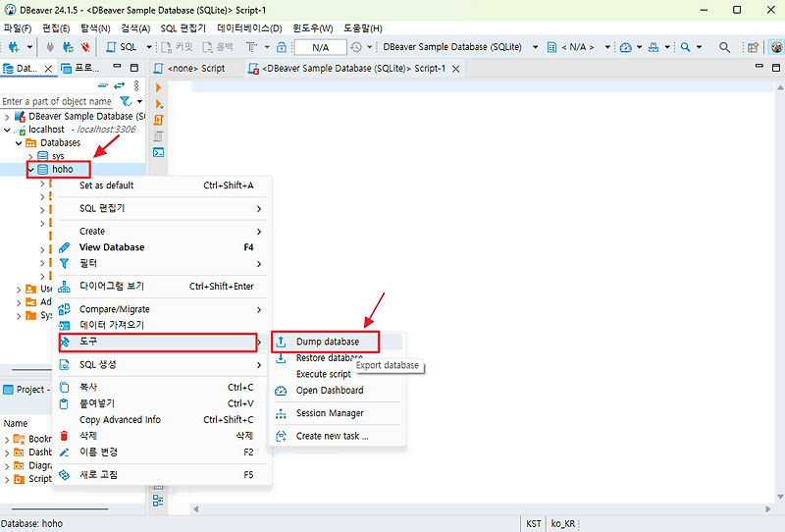
Task: Click the disconnect red plug icon
Action: coord(85,47)
